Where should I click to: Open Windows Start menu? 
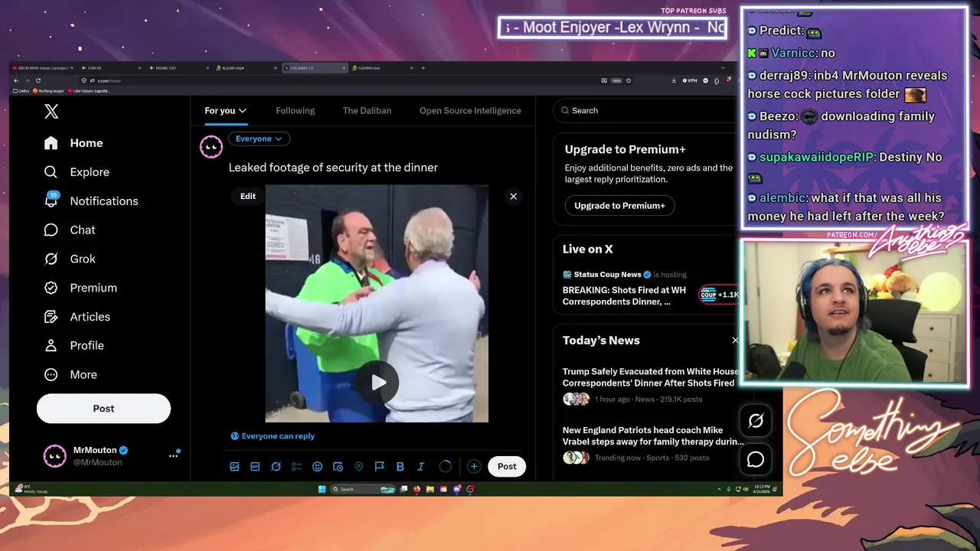tap(322, 489)
